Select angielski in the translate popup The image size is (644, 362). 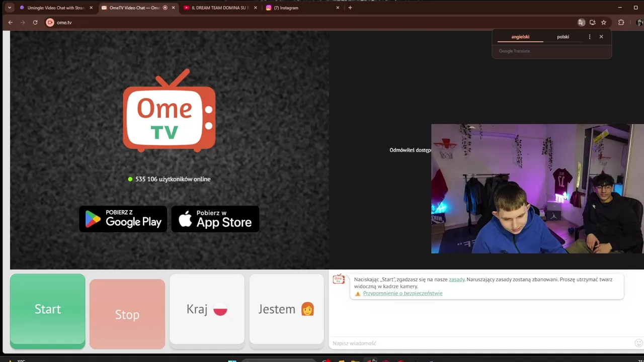pyautogui.click(x=520, y=37)
